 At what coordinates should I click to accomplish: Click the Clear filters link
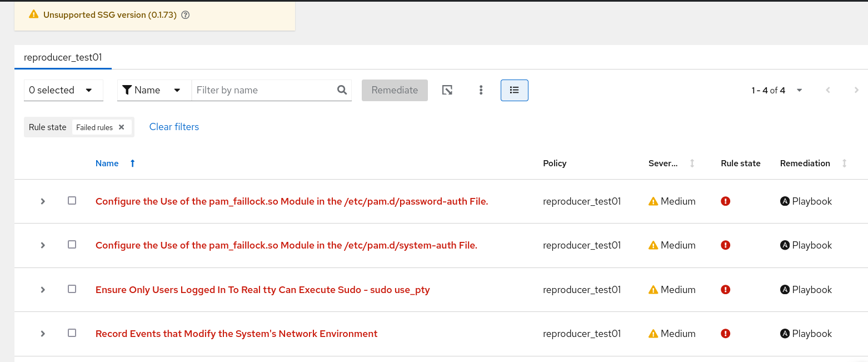174,127
